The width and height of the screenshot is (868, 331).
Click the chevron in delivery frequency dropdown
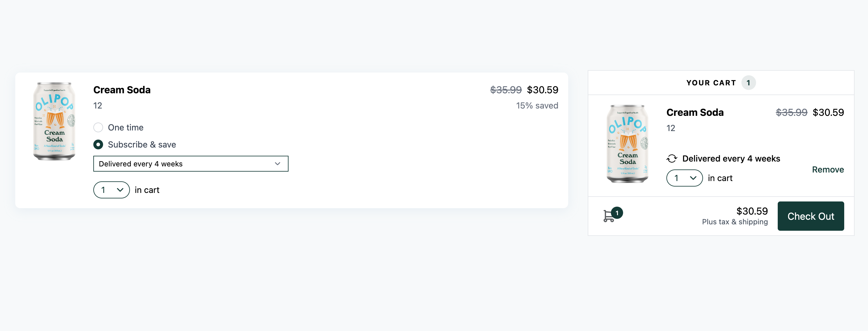277,164
